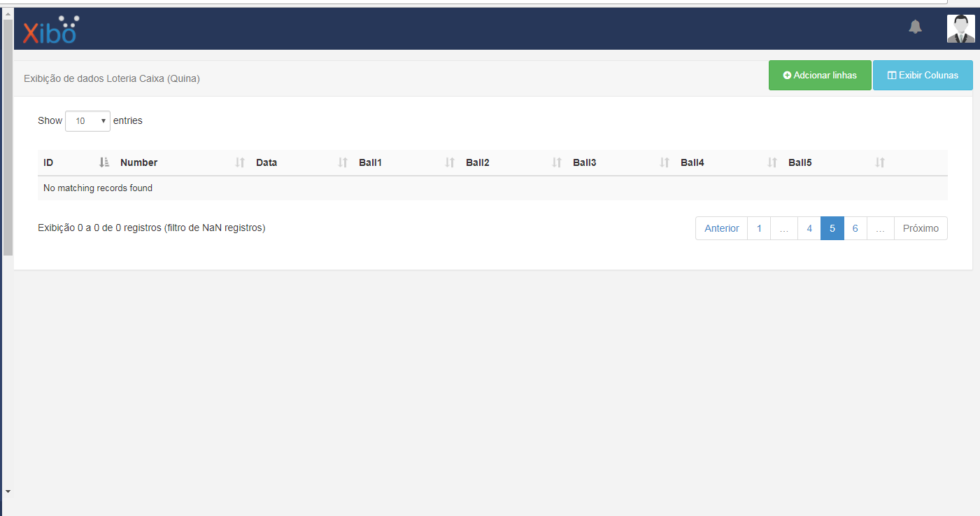The height and width of the screenshot is (516, 980).
Task: Go to page 4
Action: (809, 228)
